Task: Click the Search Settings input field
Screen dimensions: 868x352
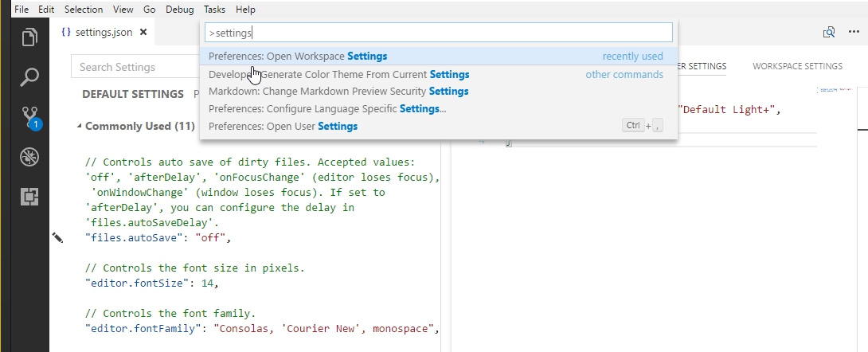Action: click(135, 67)
